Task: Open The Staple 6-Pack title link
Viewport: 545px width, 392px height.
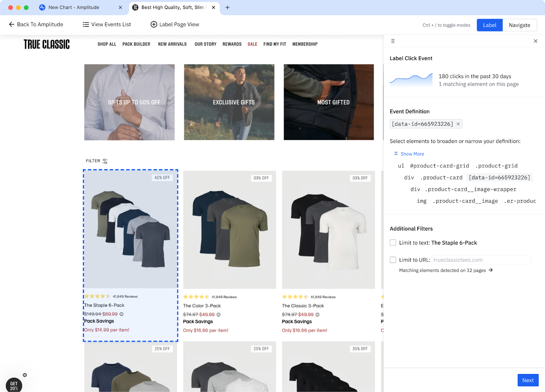Action: point(104,305)
